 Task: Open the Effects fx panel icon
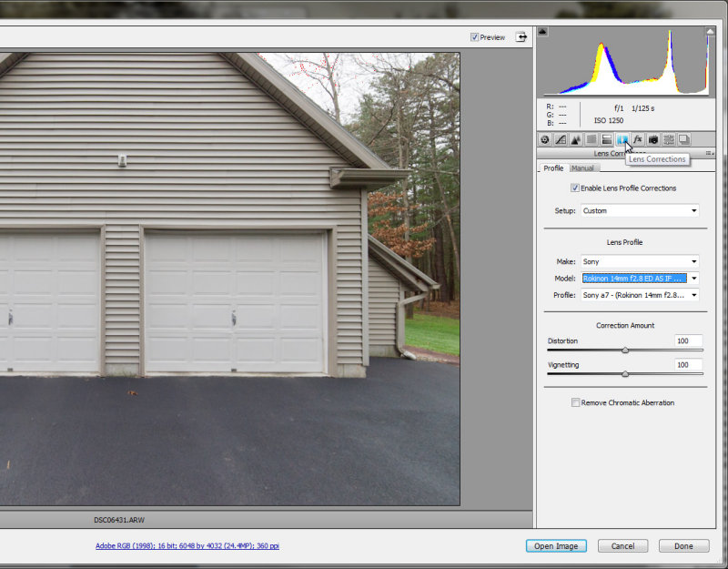click(x=638, y=139)
